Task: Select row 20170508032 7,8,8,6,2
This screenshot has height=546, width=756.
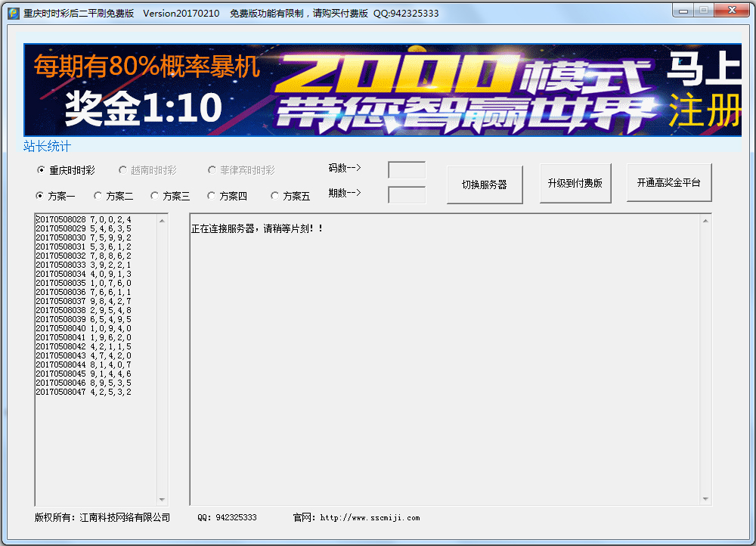Action: pyautogui.click(x=83, y=256)
